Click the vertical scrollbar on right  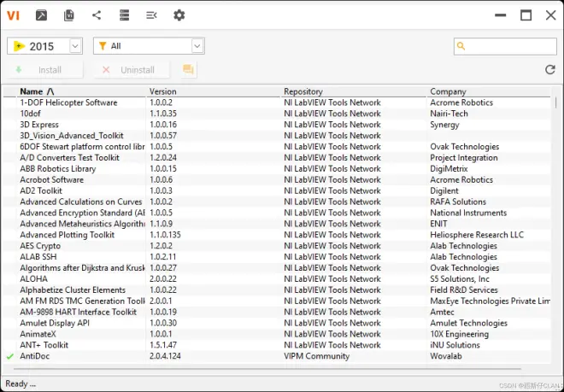coord(555,102)
